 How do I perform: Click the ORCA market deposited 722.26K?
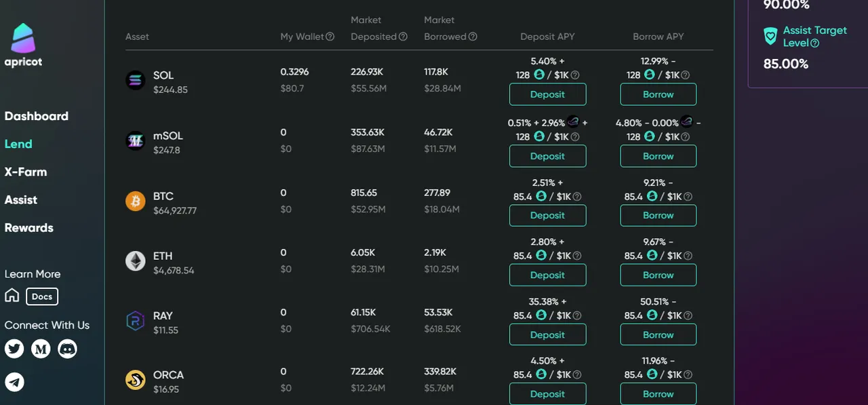(x=368, y=371)
